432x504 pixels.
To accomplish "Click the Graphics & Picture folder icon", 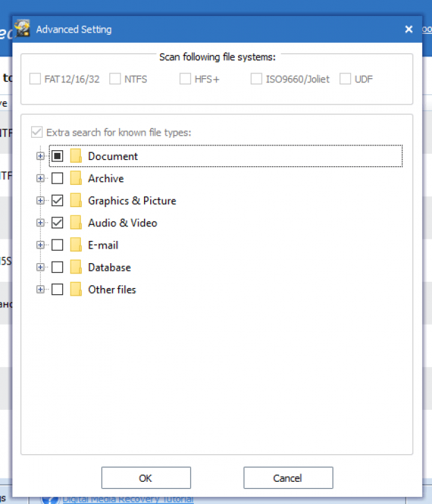I will [75, 201].
